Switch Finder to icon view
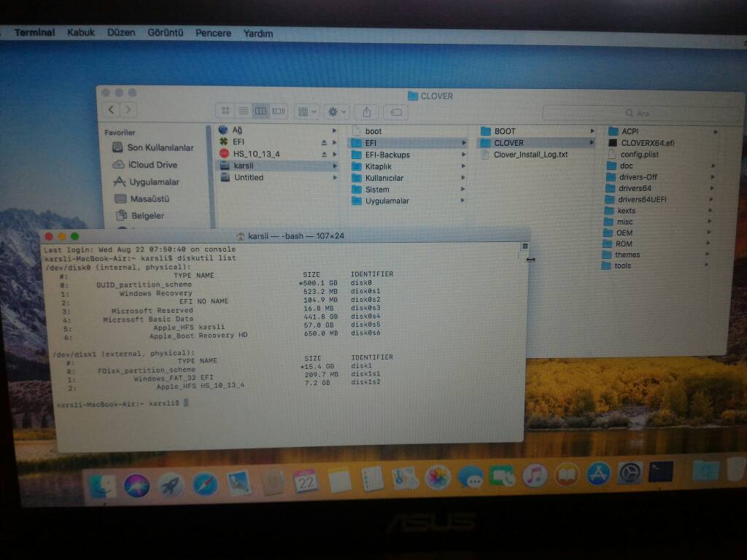747x560 pixels. 225,111
